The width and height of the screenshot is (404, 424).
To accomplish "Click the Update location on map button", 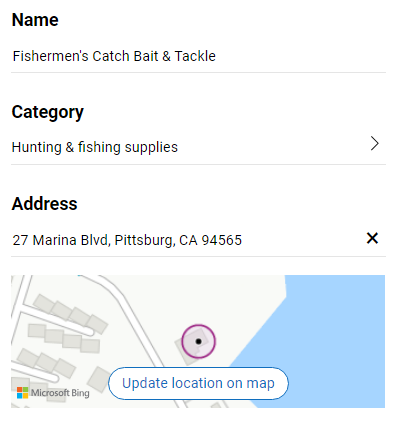I will tap(198, 383).
